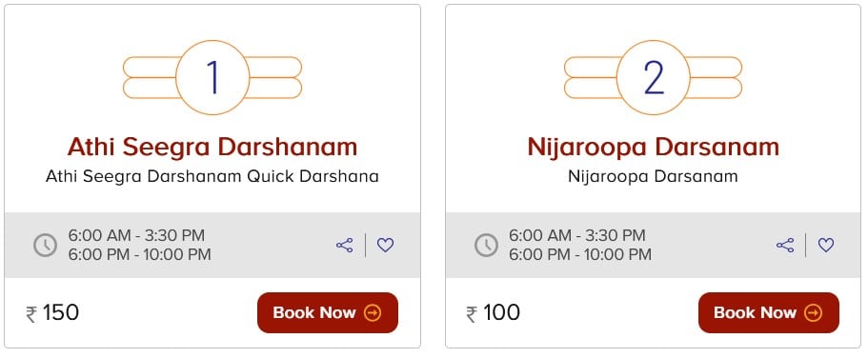Open the Athi Seegra Darshanam title link

212,148
